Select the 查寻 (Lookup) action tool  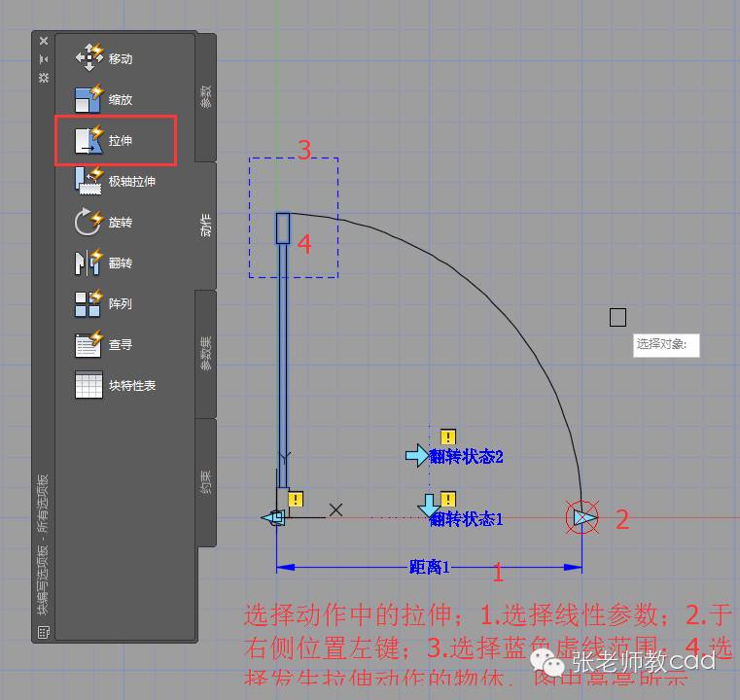click(105, 344)
